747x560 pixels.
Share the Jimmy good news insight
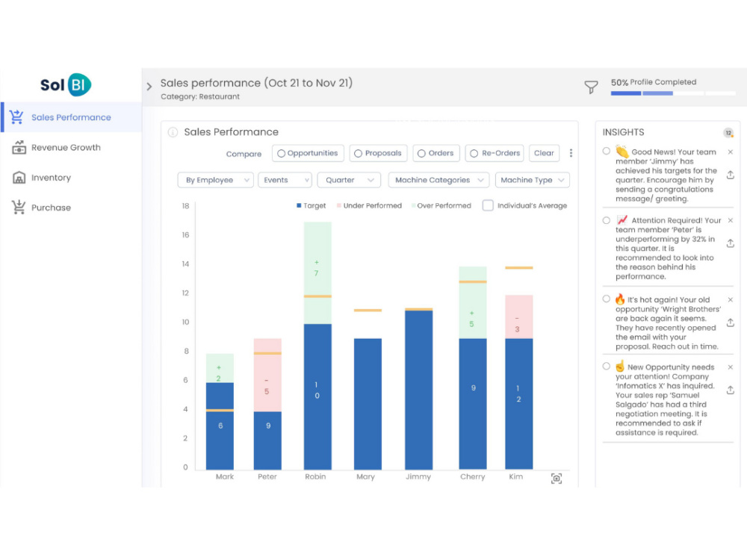point(730,175)
